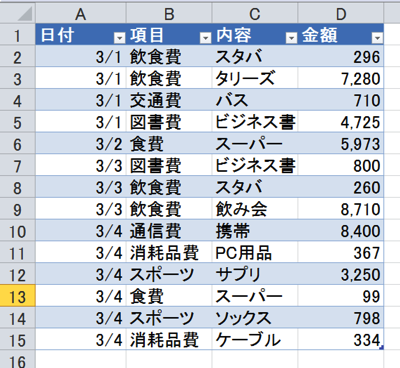Select the cell with amount 4,725

[x=341, y=122]
